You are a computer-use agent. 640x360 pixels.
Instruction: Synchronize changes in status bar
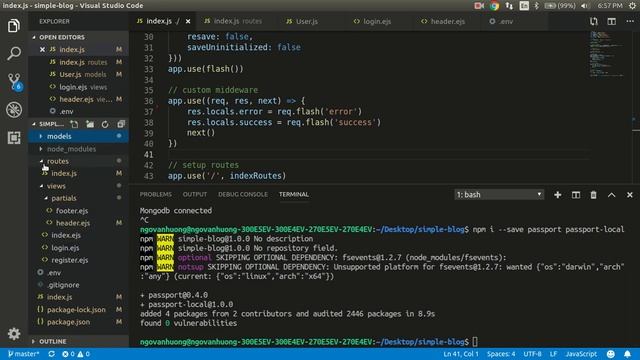pyautogui.click(x=51, y=354)
